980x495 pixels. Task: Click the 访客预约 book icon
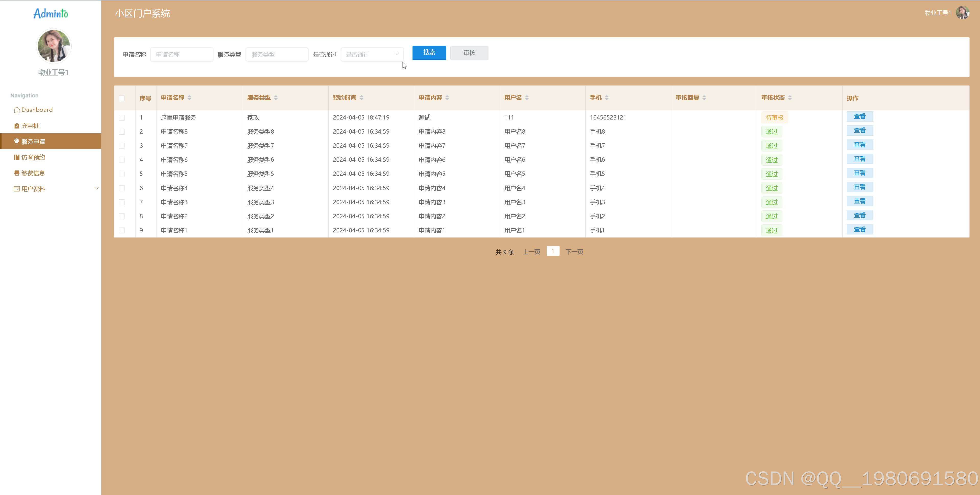(x=16, y=157)
